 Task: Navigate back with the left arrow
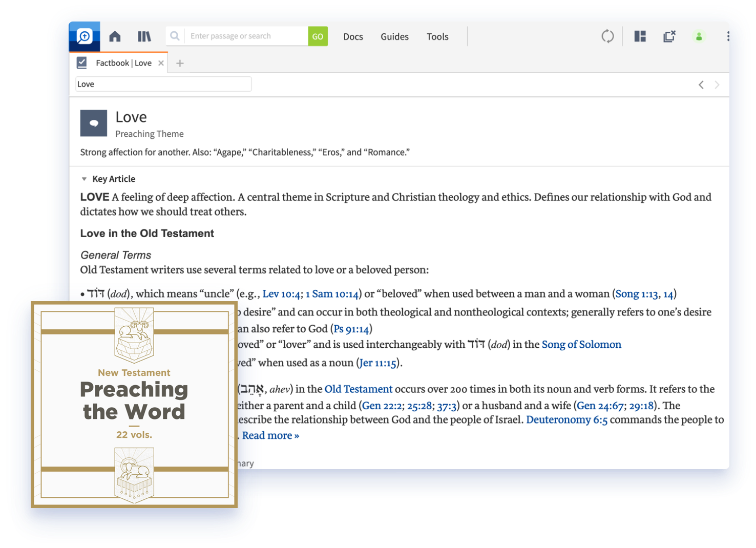[x=701, y=85]
